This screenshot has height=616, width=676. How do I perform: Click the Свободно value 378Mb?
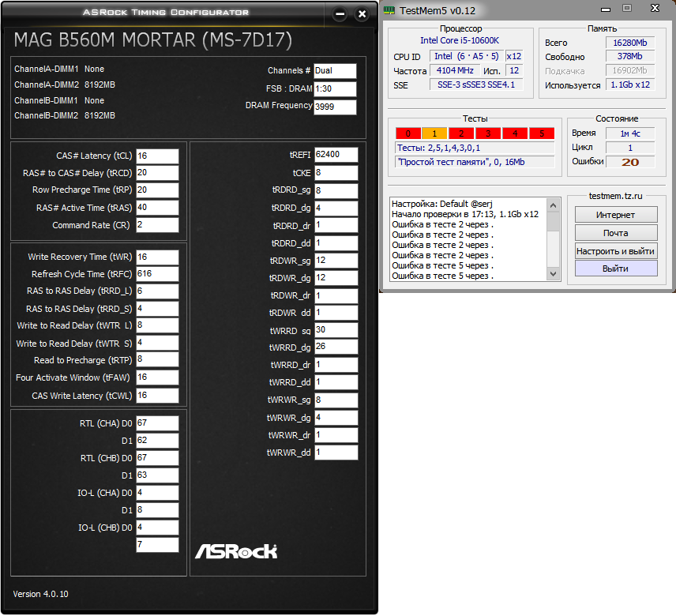[630, 57]
